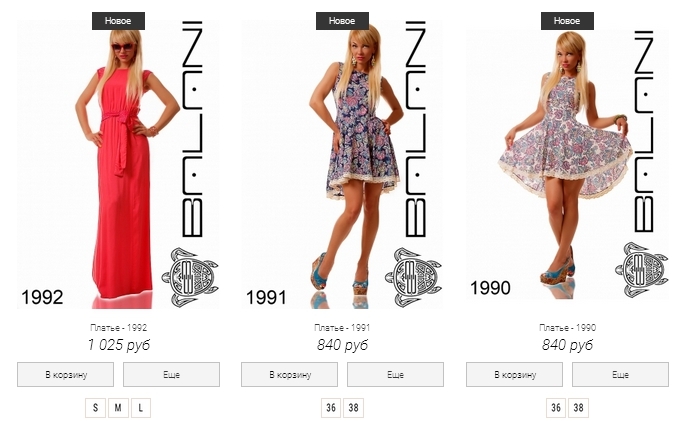The width and height of the screenshot is (693, 421).
Task: Open 'Платье - 1992' product link
Action: click(x=118, y=328)
